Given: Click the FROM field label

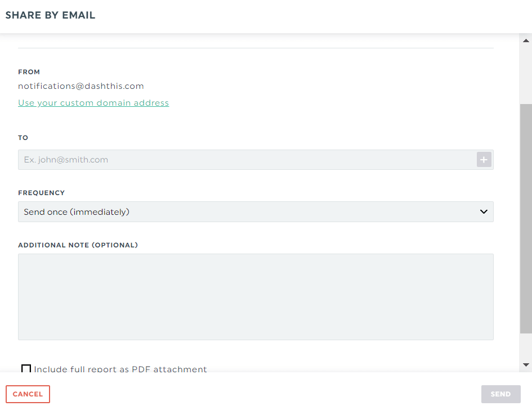Looking at the screenshot, I should pos(29,72).
